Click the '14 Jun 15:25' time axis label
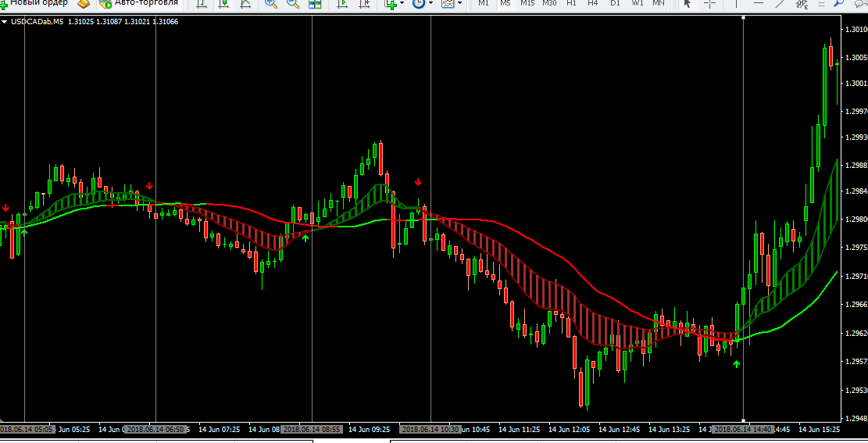 (x=820, y=429)
